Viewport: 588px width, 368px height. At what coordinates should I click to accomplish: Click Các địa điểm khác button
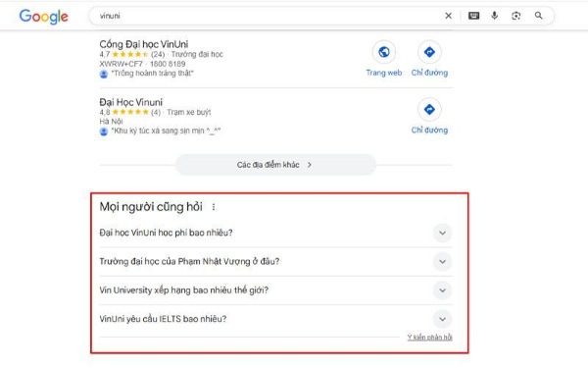pos(275,165)
